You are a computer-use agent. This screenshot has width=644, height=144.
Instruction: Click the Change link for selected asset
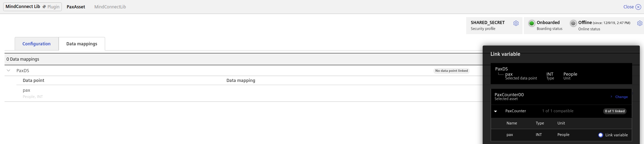[x=621, y=97]
